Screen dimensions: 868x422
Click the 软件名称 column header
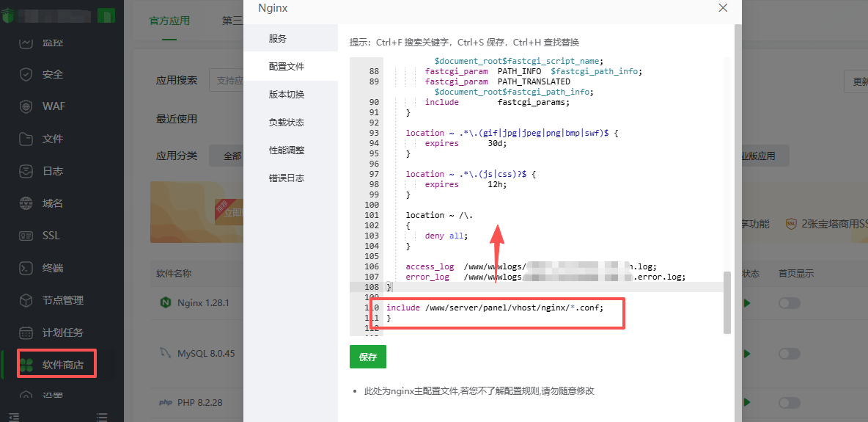click(174, 274)
